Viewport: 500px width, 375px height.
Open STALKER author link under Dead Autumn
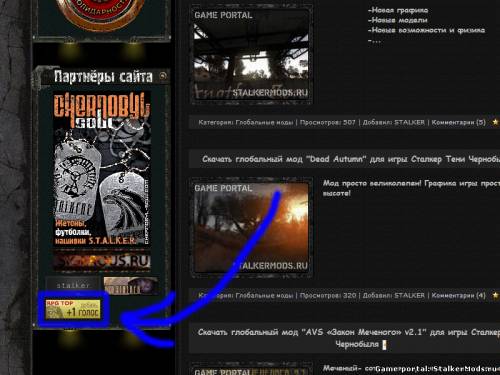409,295
